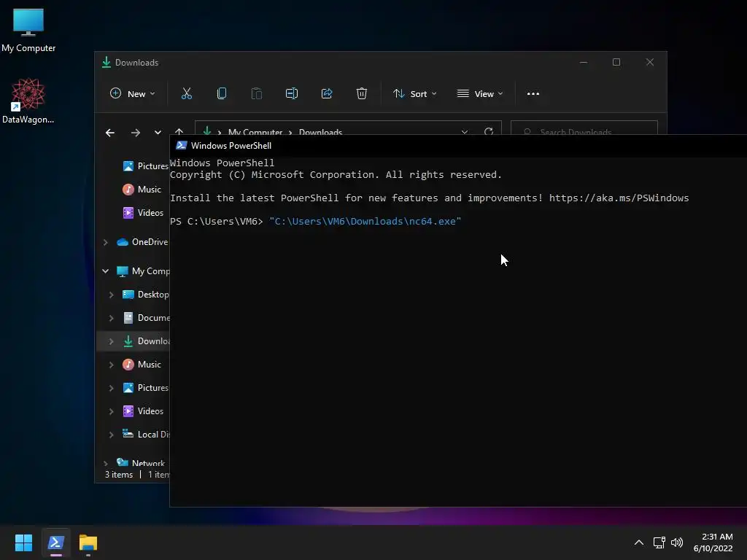Click the nc64.exe path in PowerShell prompt
The height and width of the screenshot is (560, 747).
click(365, 222)
